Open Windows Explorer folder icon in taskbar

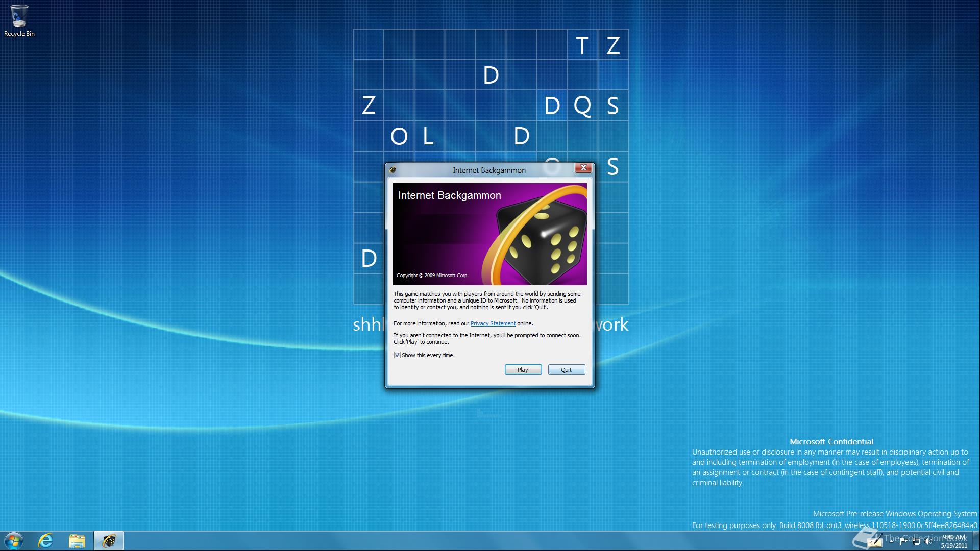tap(77, 541)
